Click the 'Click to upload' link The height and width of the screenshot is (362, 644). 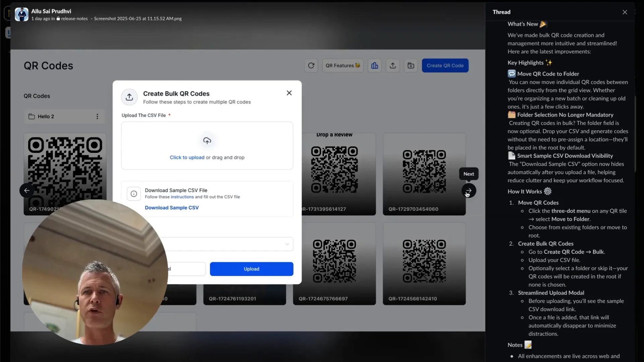click(x=187, y=157)
